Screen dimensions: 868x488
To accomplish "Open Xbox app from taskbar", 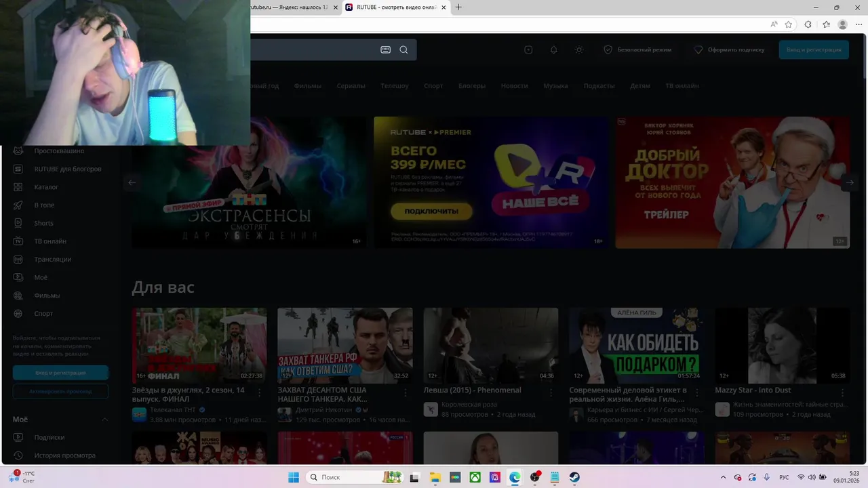I will 475,477.
